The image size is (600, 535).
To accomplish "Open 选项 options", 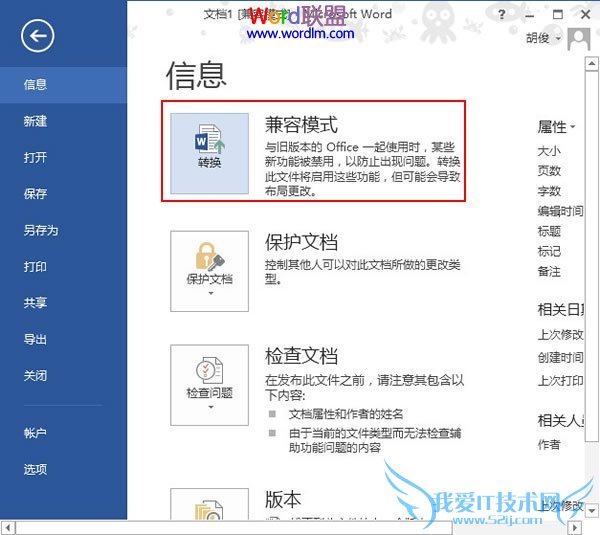I will pos(64,469).
